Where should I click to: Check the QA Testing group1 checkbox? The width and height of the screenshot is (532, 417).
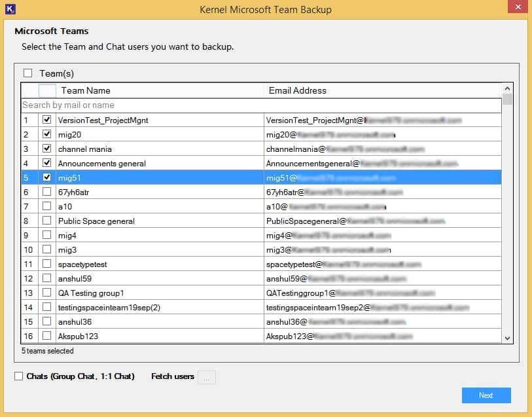(x=47, y=293)
